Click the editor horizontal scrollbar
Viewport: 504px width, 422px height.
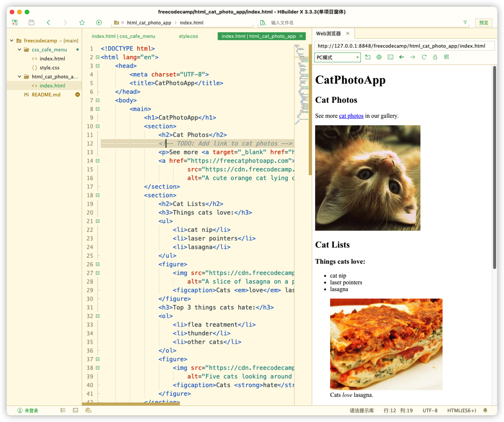pyautogui.click(x=131, y=404)
